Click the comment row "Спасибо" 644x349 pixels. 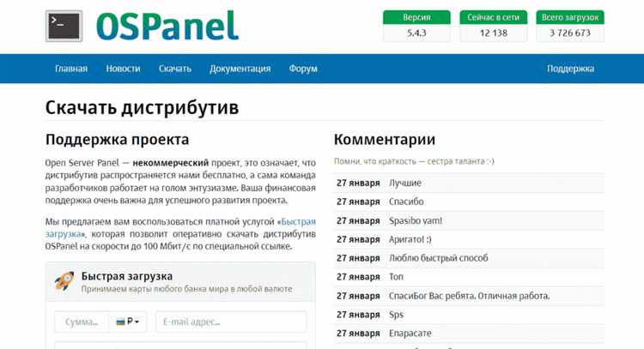469,202
